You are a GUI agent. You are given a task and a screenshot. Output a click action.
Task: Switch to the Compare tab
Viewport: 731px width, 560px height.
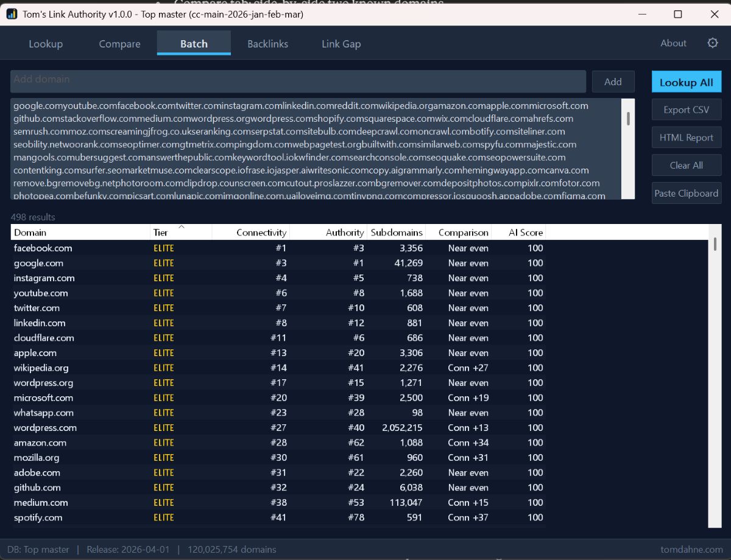(x=119, y=43)
